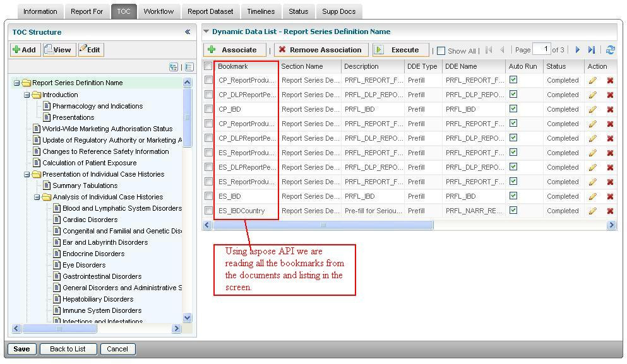Switch to the Report Dataset tab
The image size is (627, 364).
pos(210,11)
